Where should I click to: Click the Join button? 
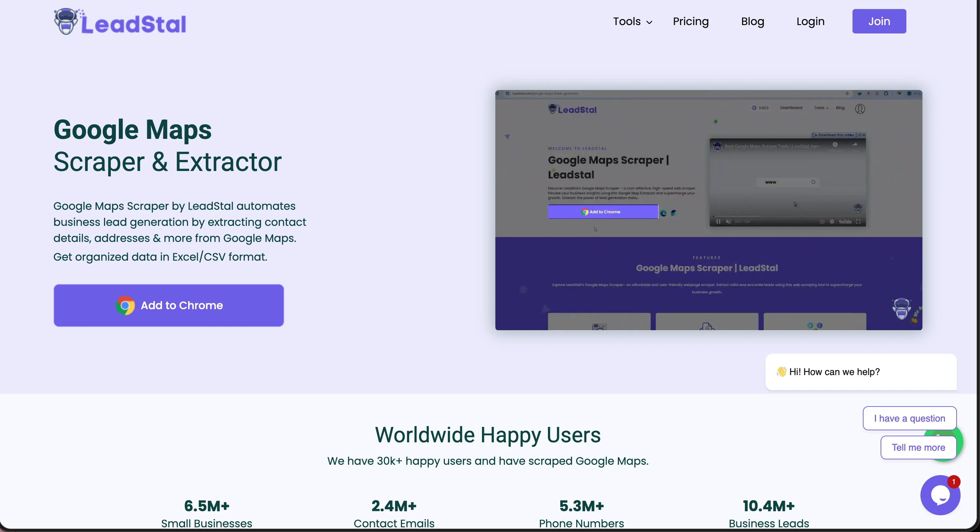tap(879, 21)
